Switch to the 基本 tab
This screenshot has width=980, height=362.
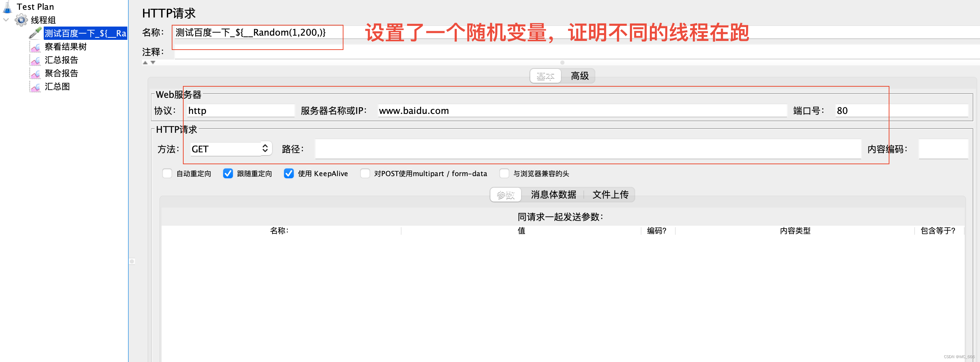click(x=546, y=76)
